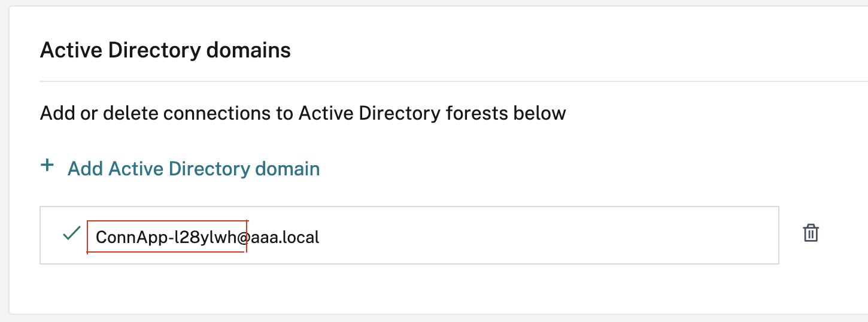Click the plus icon beside Add domain

point(47,166)
